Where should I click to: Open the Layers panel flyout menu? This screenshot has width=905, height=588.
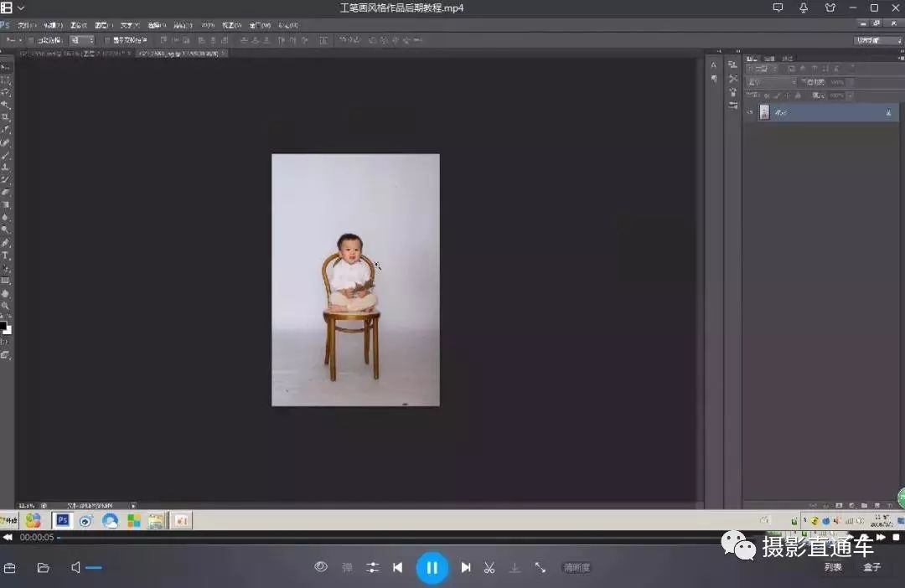[x=900, y=59]
